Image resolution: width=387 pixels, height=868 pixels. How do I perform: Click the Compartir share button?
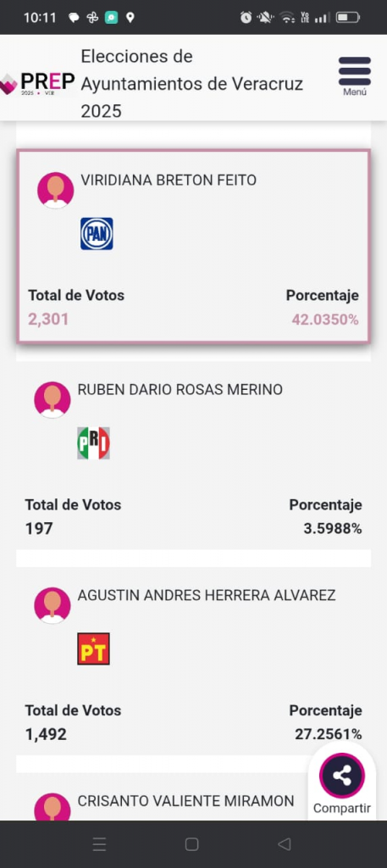coord(341,782)
